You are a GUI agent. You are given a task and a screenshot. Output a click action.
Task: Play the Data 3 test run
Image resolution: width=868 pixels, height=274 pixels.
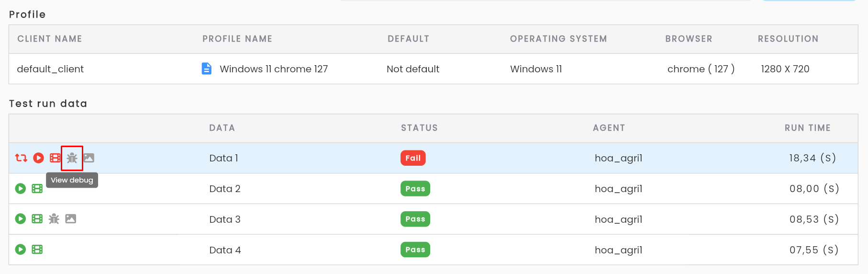pyautogui.click(x=20, y=219)
